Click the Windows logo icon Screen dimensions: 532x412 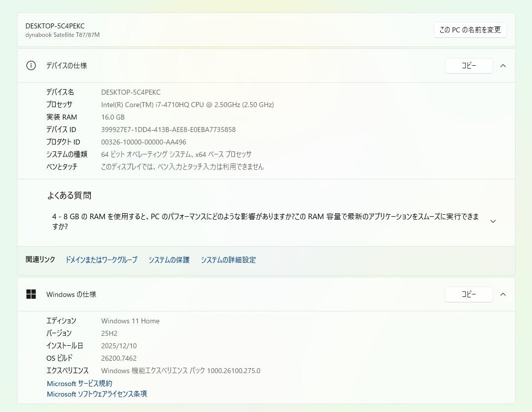pos(31,294)
